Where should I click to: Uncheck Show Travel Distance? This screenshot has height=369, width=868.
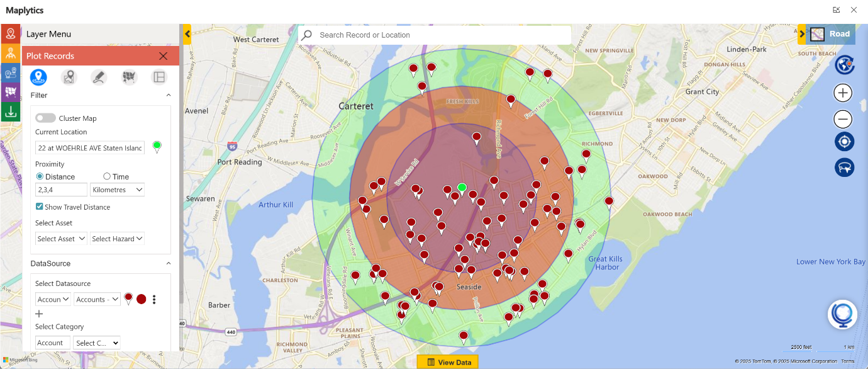39,207
